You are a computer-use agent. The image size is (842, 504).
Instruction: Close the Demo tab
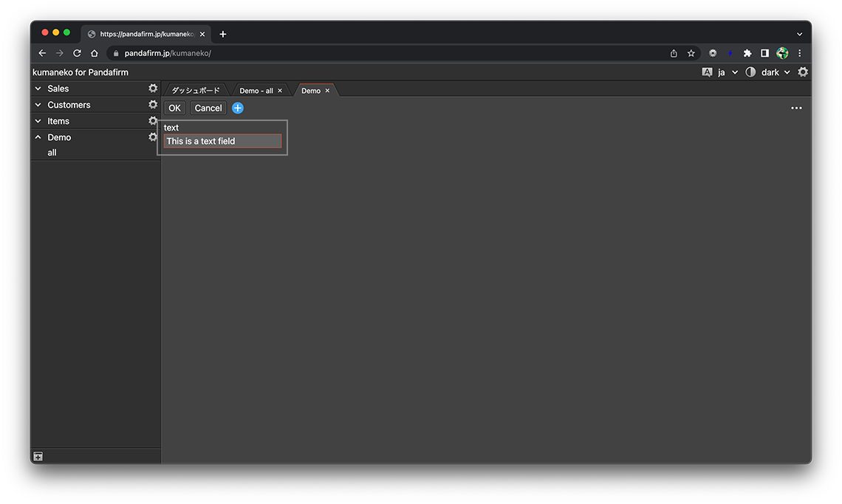click(x=328, y=91)
